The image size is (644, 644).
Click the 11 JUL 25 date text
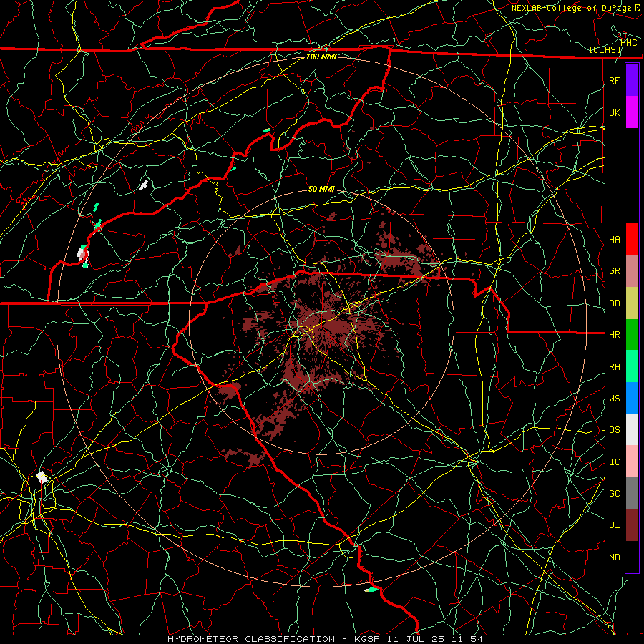[416, 639]
